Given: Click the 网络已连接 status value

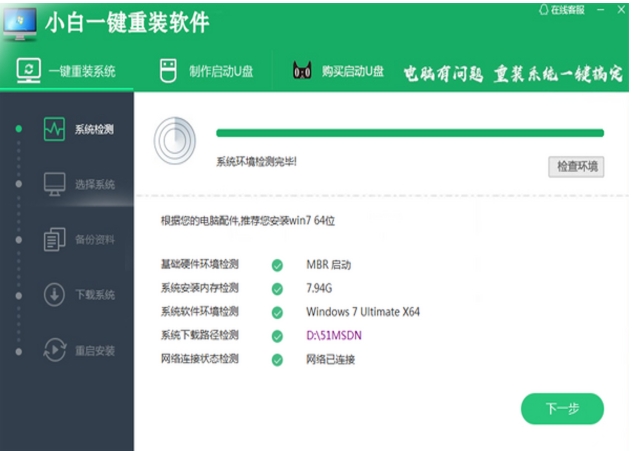Looking at the screenshot, I should click(x=330, y=360).
